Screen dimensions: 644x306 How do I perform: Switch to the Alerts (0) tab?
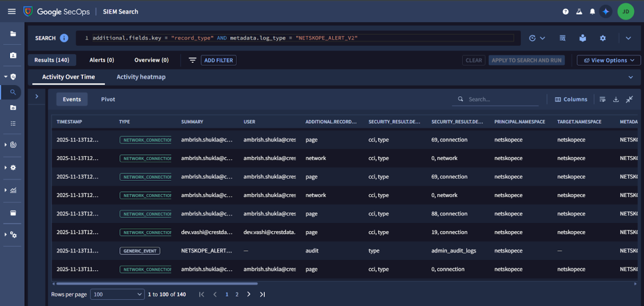(102, 60)
